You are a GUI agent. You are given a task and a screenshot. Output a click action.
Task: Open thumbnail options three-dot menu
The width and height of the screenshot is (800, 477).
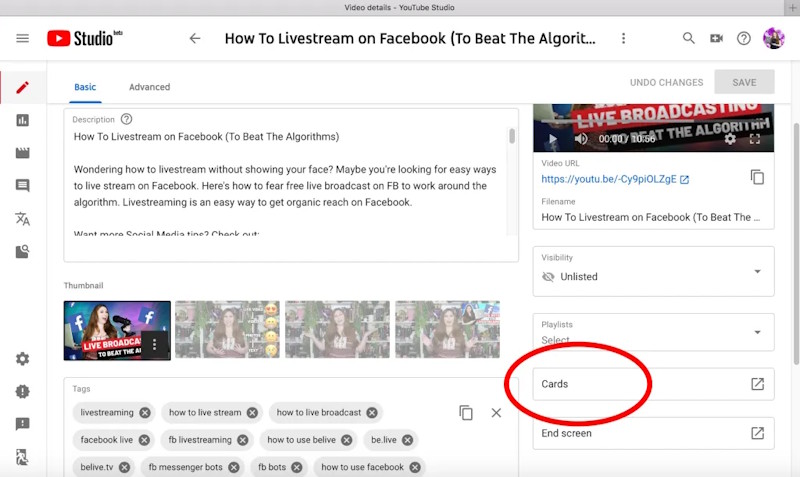coord(155,345)
